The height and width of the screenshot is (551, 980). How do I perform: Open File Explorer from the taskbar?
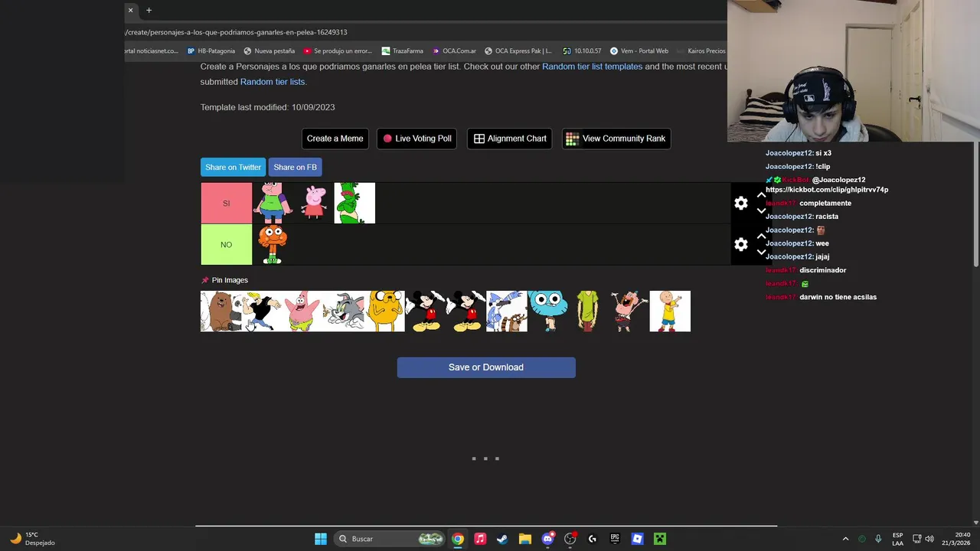tap(524, 539)
